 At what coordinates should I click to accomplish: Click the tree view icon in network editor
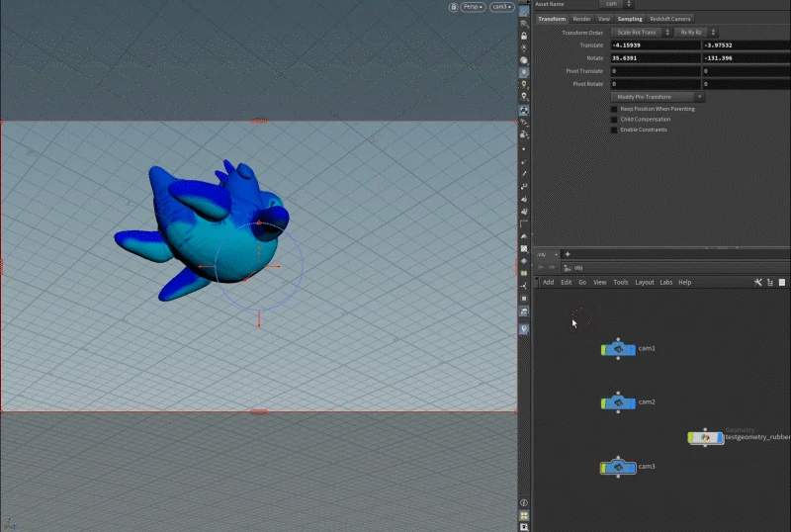tap(770, 282)
